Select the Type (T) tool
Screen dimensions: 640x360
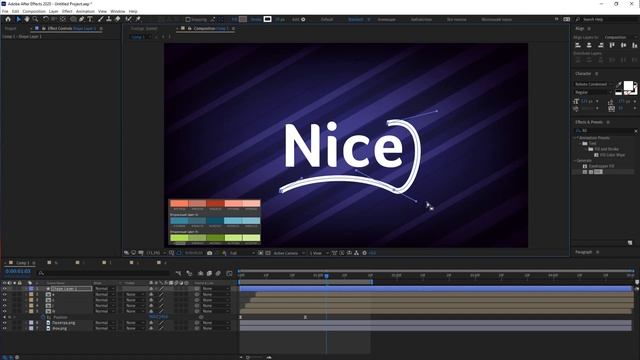coord(90,19)
